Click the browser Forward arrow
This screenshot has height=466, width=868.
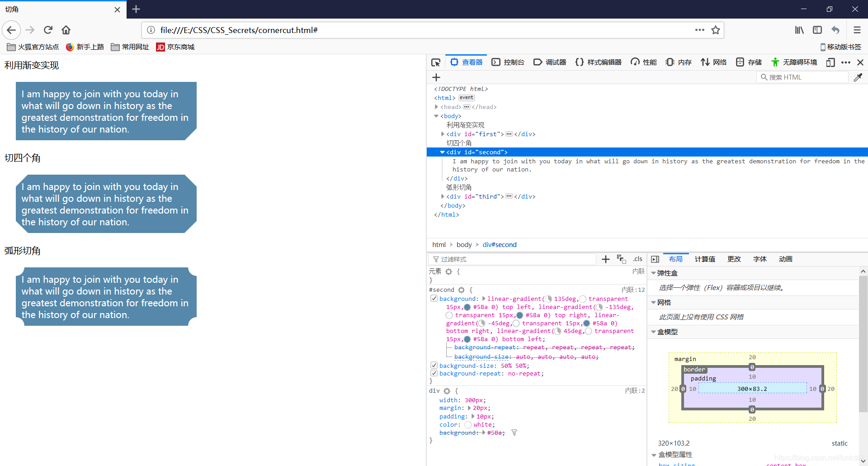(x=30, y=30)
